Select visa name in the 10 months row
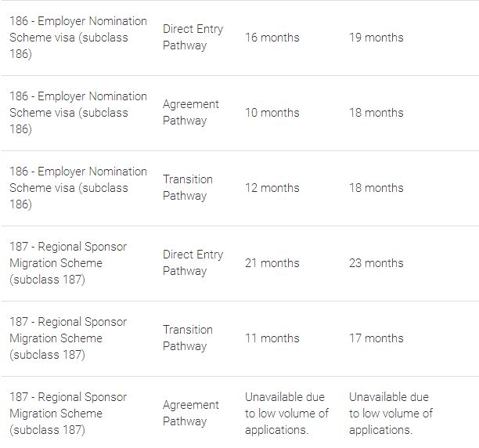Image resolution: width=479 pixels, height=448 pixels. tap(78, 113)
